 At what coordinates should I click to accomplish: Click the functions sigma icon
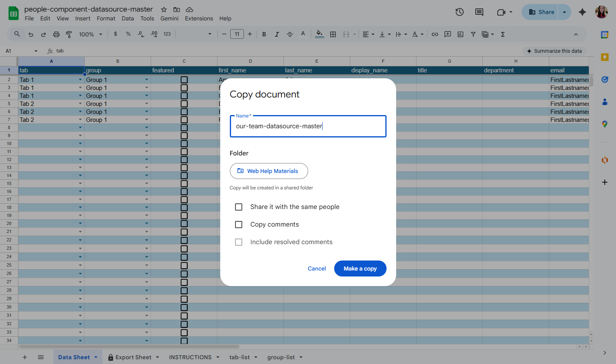click(x=503, y=34)
